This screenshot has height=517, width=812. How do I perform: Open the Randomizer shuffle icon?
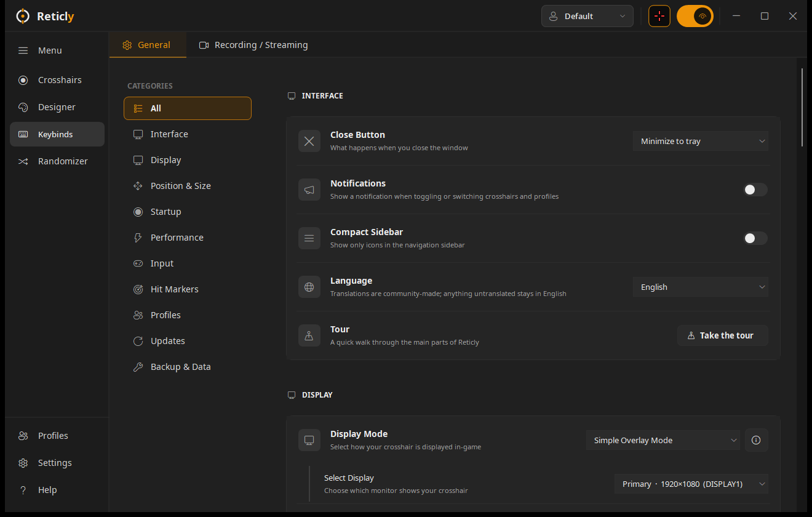(23, 161)
